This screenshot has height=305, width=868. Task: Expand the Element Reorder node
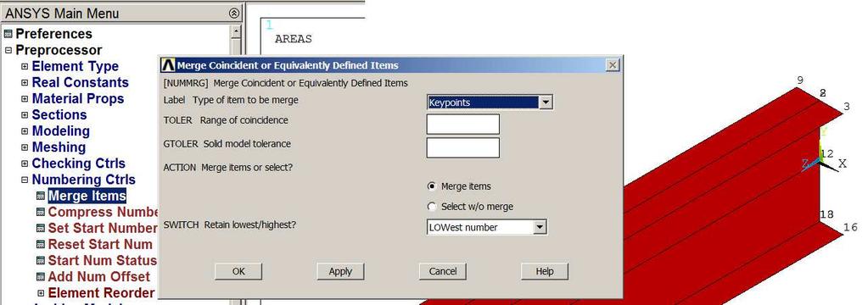41,293
